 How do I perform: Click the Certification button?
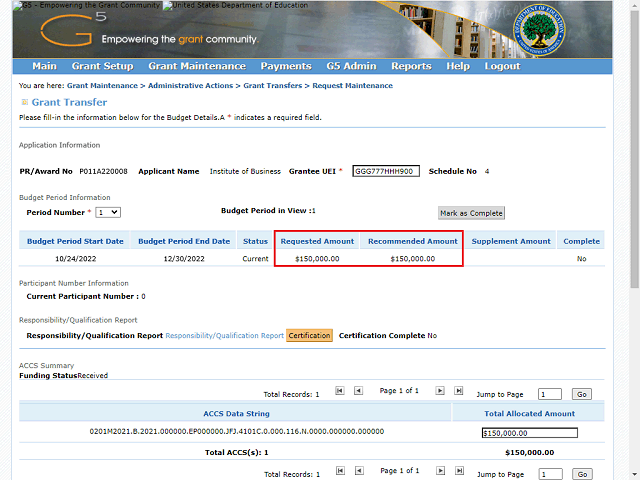tap(309, 336)
